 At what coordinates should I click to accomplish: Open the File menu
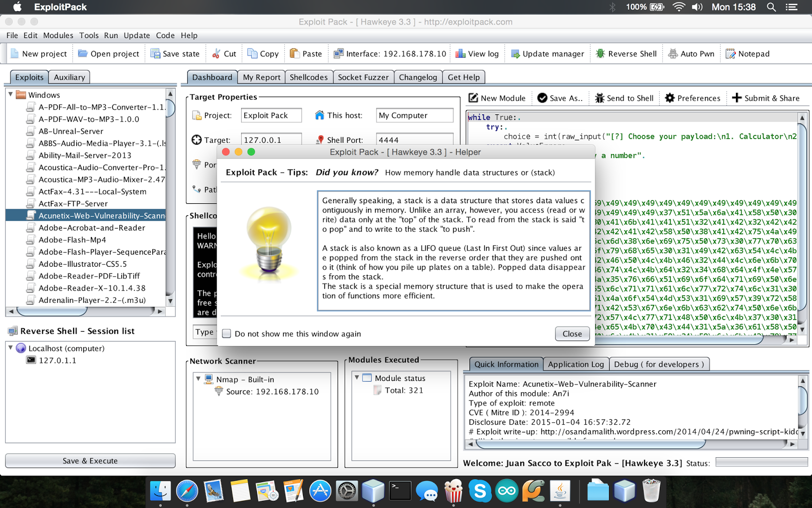click(12, 36)
